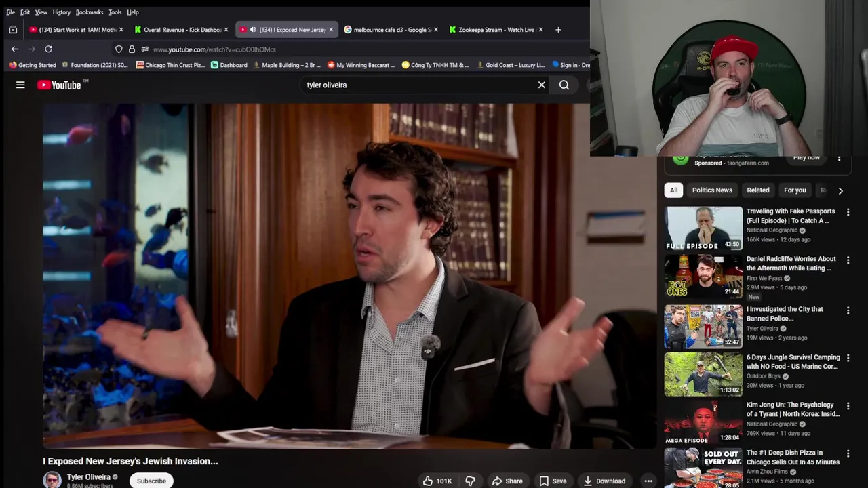Close the 'I Exposed New Jersey' tab
The image size is (868, 488).
(331, 30)
